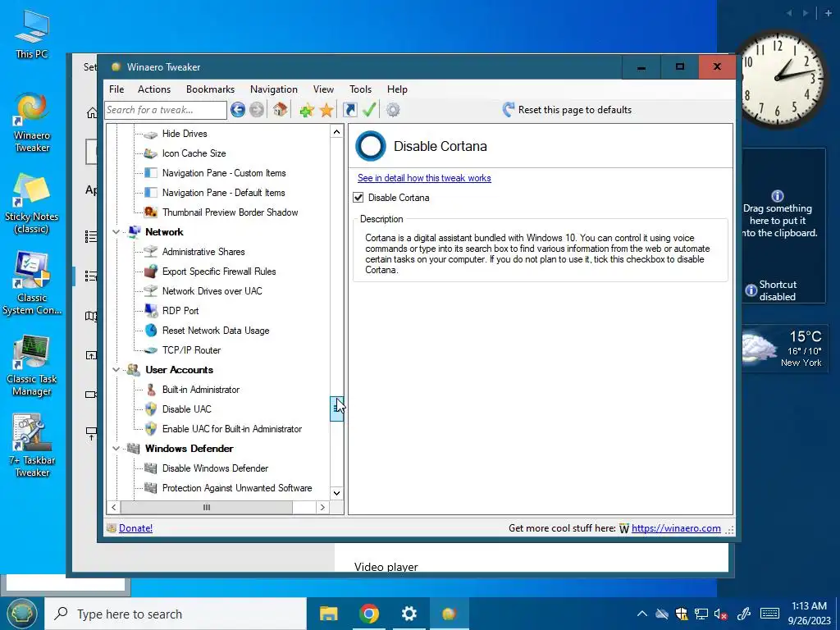Click the tree vertical scrollbar thumb

click(x=336, y=409)
